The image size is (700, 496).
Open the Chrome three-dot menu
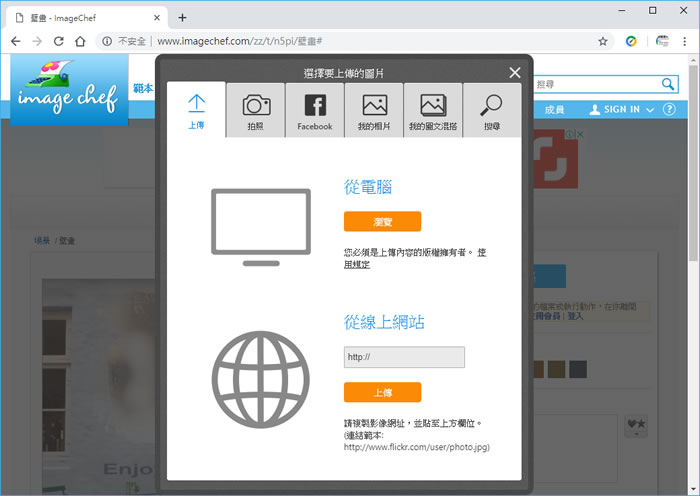684,42
